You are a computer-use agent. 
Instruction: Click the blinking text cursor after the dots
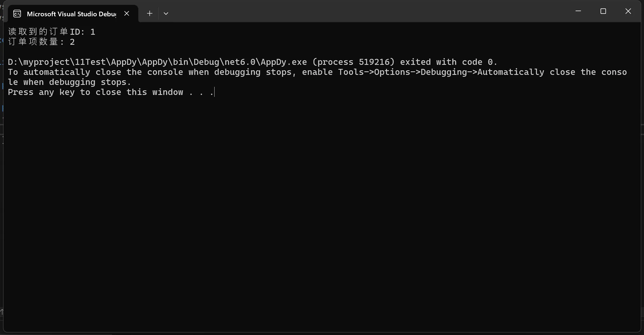coord(215,92)
